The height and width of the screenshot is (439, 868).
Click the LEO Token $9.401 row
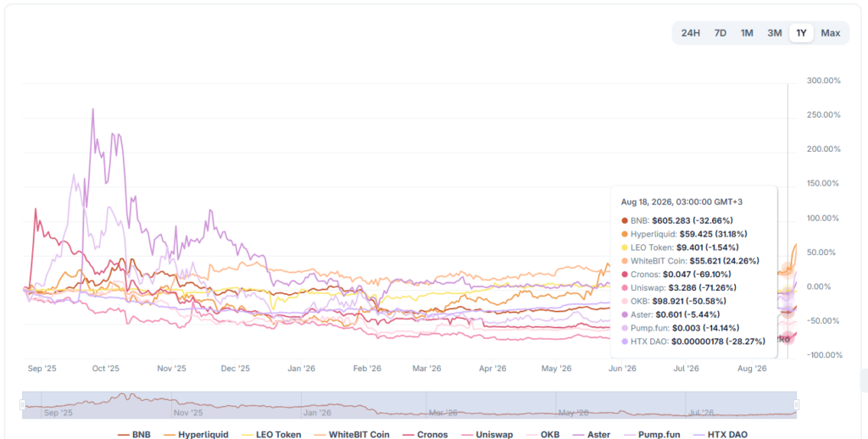[680, 247]
